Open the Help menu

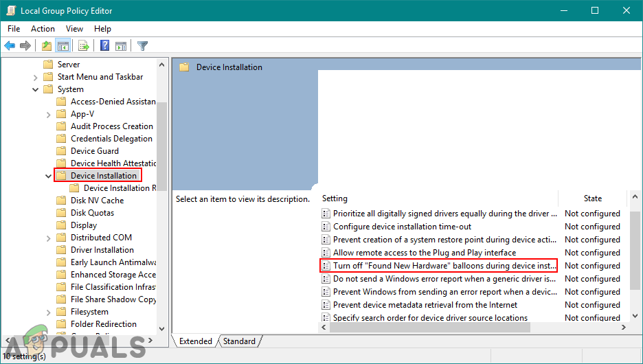tap(102, 29)
